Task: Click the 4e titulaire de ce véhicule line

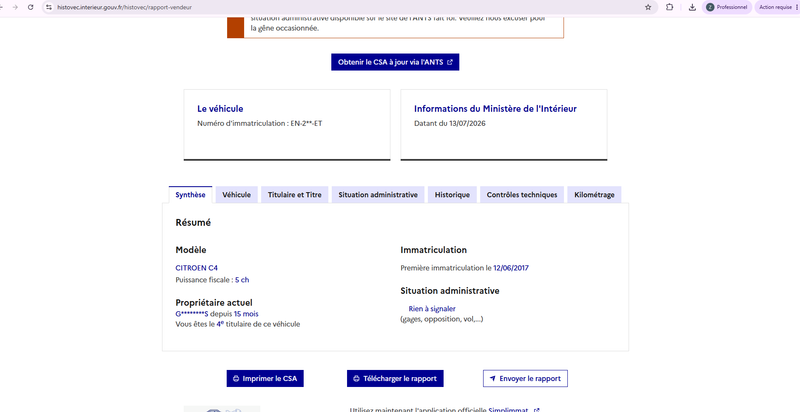Action: point(238,324)
